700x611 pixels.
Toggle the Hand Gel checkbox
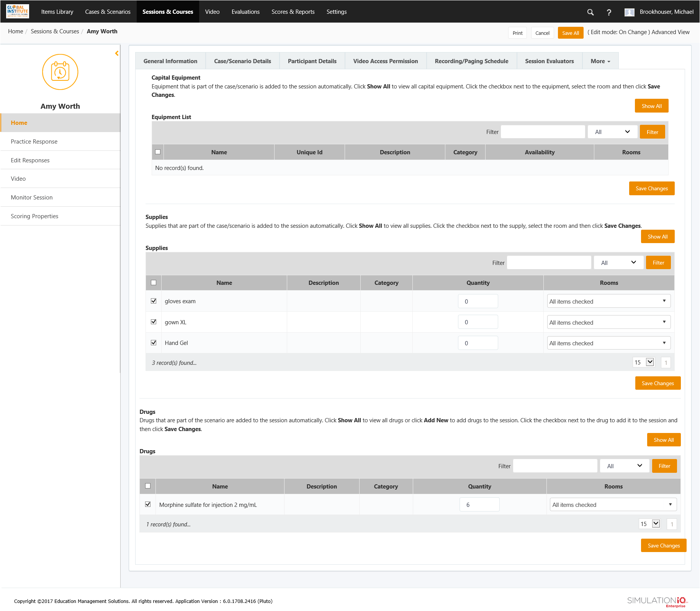[x=154, y=343]
